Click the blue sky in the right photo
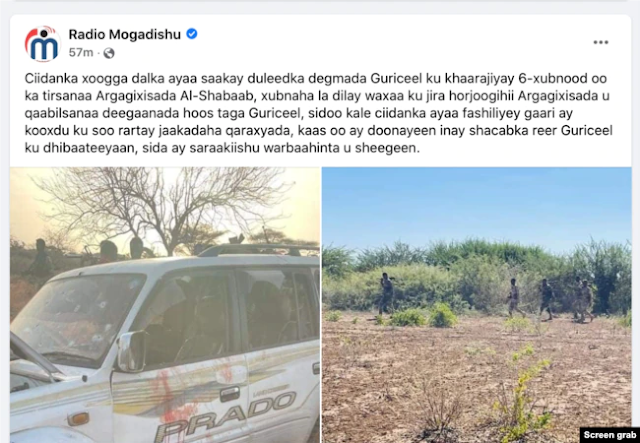The width and height of the screenshot is (640, 443). [x=476, y=204]
